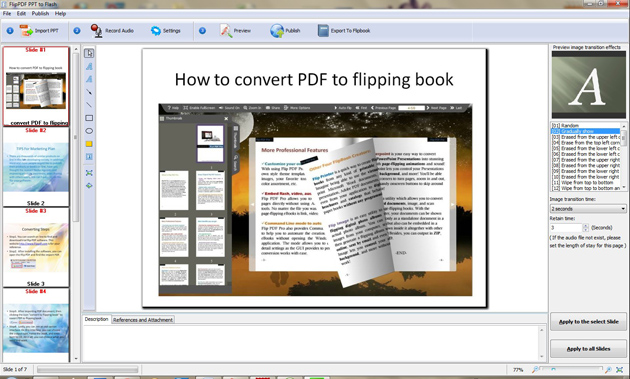630x379 pixels.
Task: Adjust the zoom slider handle in the status bar
Action: 553,369
